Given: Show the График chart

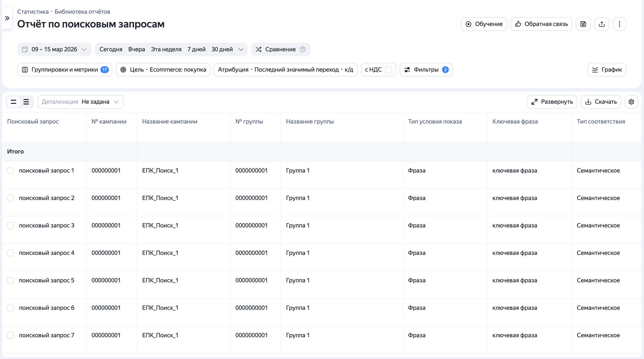Looking at the screenshot, I should (607, 70).
